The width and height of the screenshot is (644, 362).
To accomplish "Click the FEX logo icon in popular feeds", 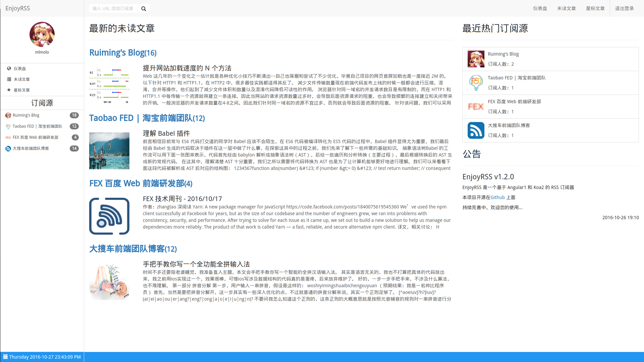I will coord(476,107).
